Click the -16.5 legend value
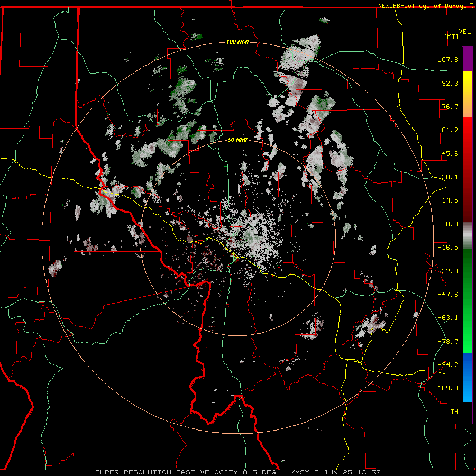This screenshot has height=476, width=476. (x=448, y=248)
